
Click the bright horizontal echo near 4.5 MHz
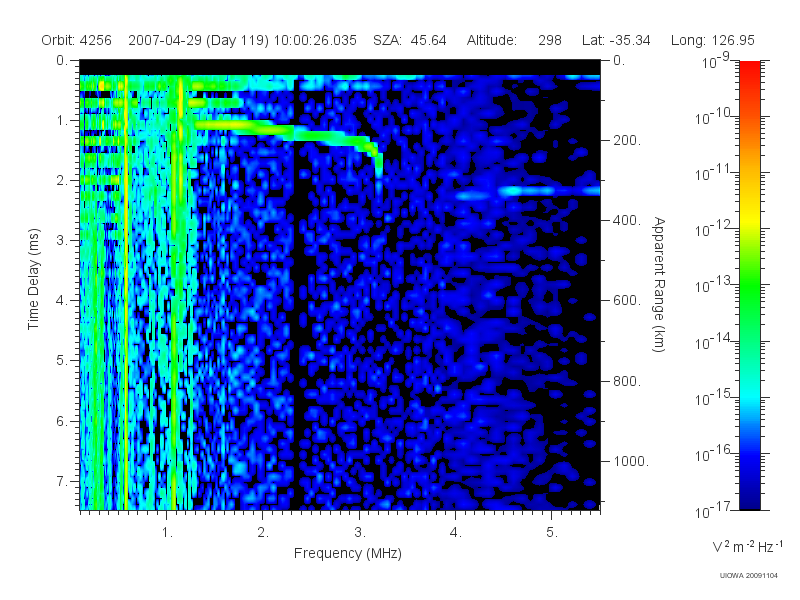pyautogui.click(x=527, y=192)
